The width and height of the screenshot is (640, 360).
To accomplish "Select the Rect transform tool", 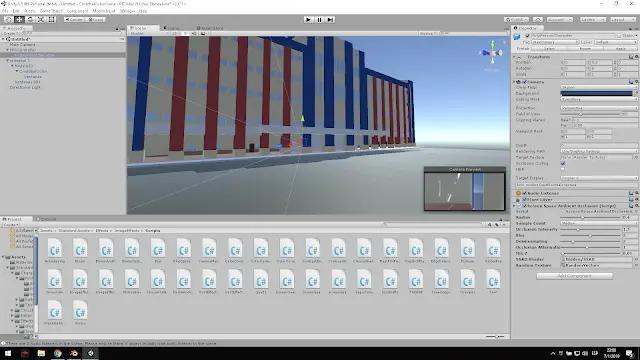I will tap(51, 20).
